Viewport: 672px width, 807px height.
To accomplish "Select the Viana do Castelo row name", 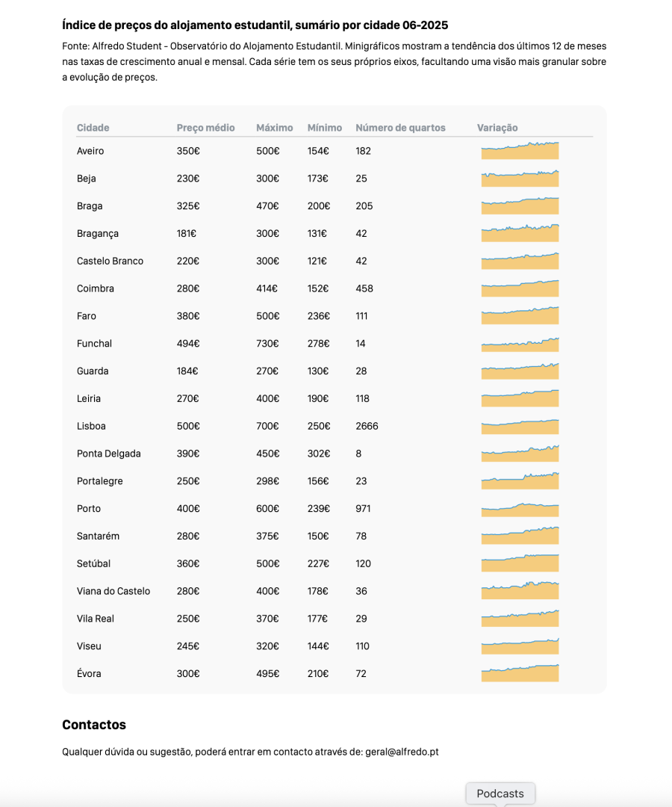I will [113, 591].
